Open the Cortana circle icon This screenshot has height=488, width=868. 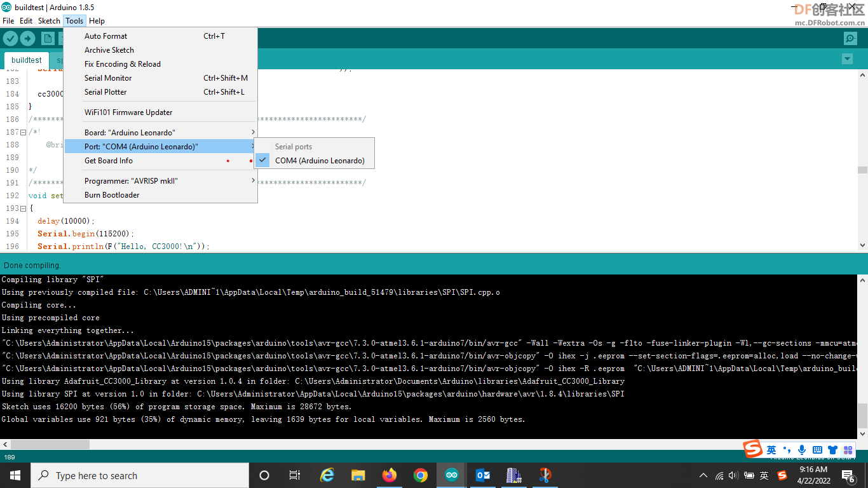coord(264,475)
